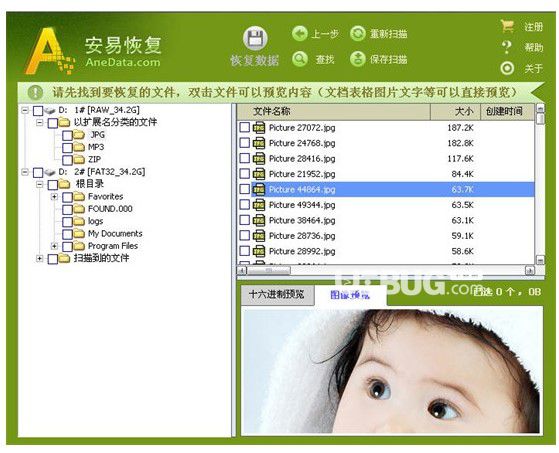Click the D: 2# FAT32 drive icon
The image size is (559, 453).
[50, 173]
